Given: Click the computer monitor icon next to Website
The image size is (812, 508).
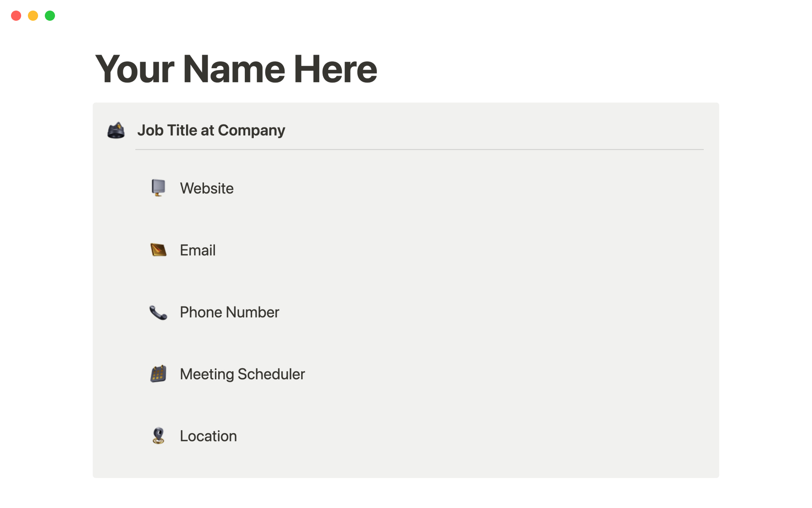Looking at the screenshot, I should tap(158, 188).
